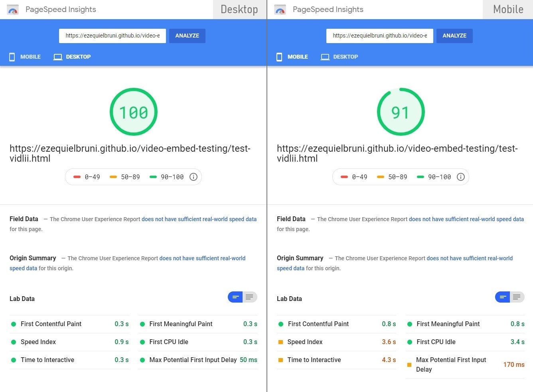Select compact Lab Data view in Desktop panel

tap(235, 297)
